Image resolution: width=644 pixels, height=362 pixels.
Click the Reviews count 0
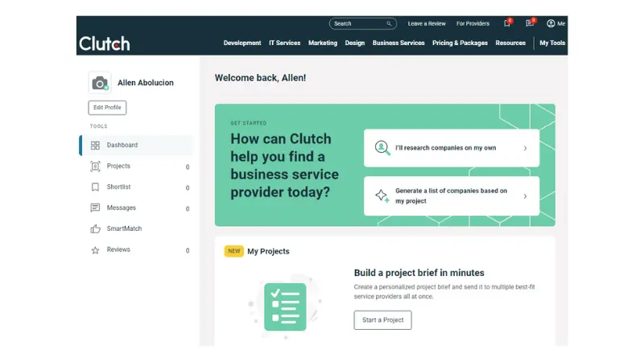(188, 250)
